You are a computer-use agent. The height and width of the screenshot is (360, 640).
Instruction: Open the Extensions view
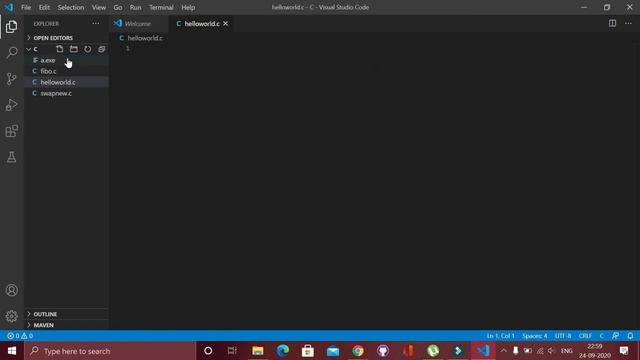(x=11, y=131)
